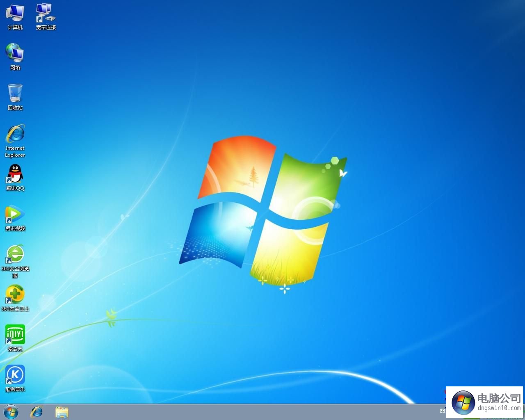Select the 网络 (Network) desktop icon
The image size is (525, 420).
[x=15, y=53]
